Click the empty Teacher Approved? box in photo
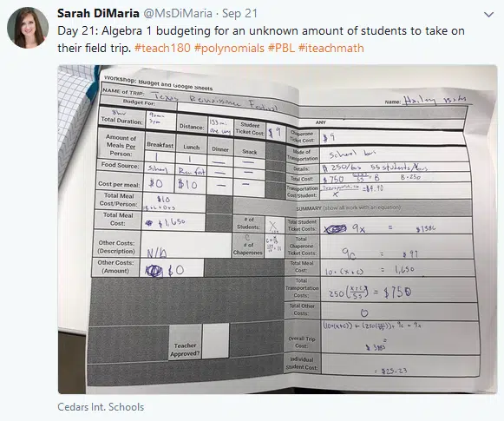Screen dimensions: 504x421 coord(216,341)
